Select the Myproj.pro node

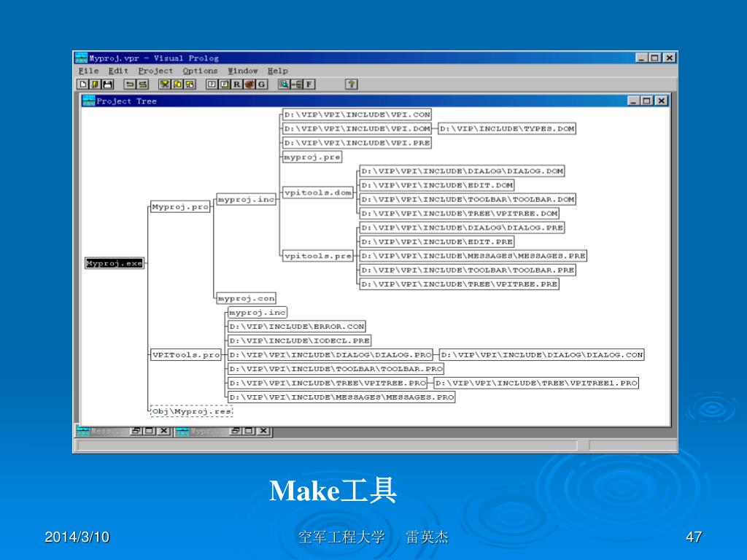point(180,206)
